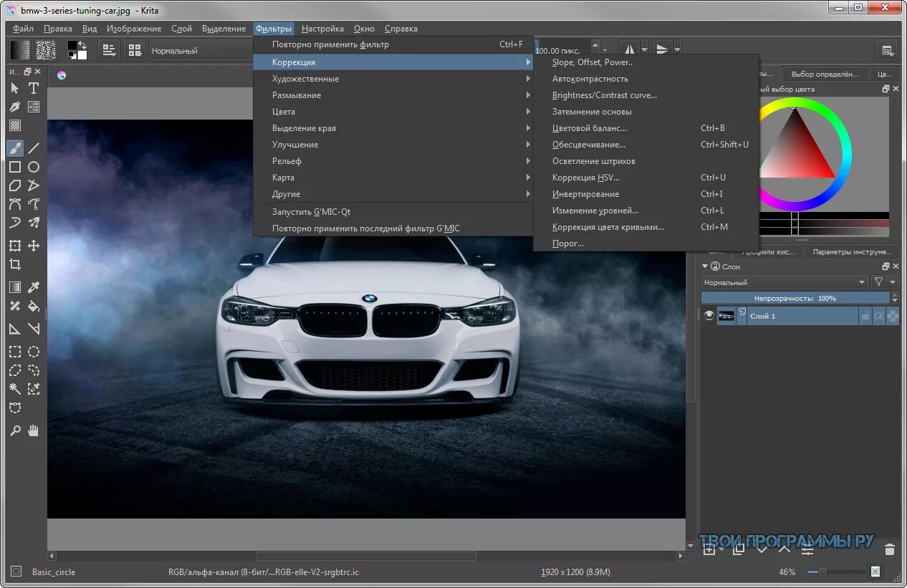Choose Цветовой баланс filter entry
907x588 pixels.
(x=646, y=128)
